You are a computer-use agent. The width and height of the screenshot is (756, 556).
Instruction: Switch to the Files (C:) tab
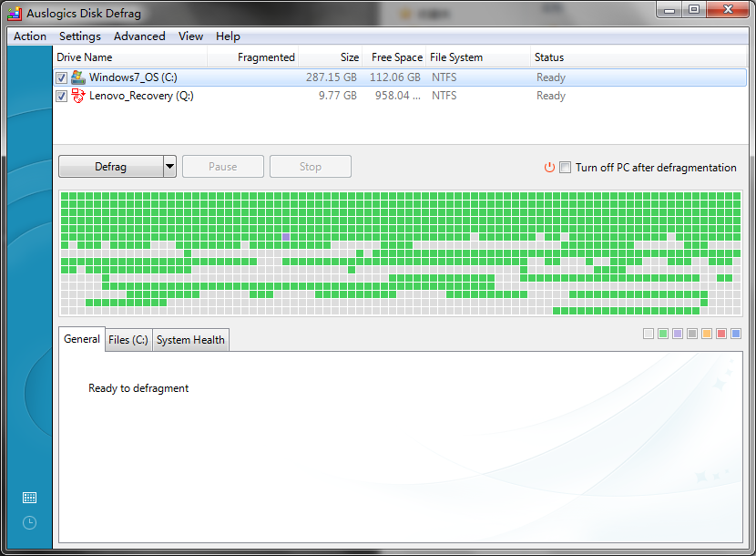tap(128, 340)
